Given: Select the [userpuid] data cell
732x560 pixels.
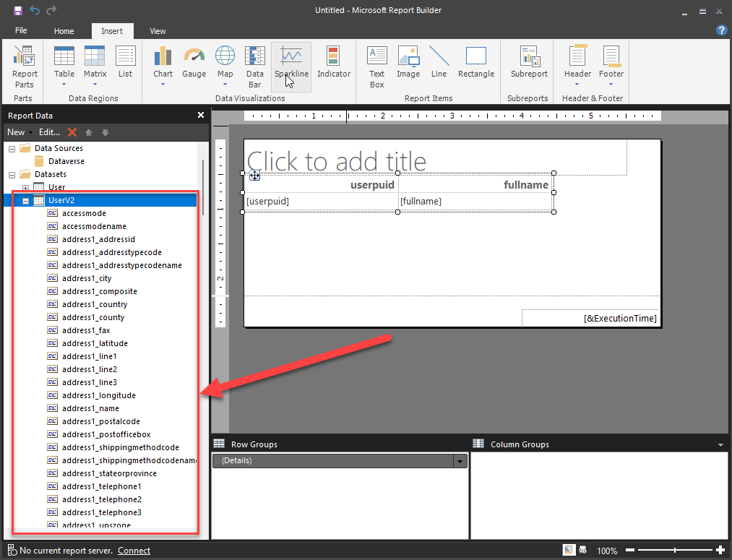Looking at the screenshot, I should coord(321,202).
